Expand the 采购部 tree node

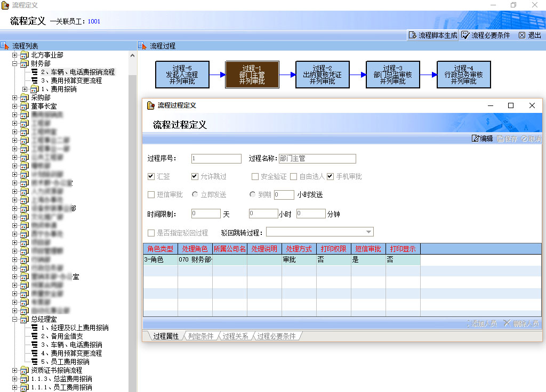(x=15, y=97)
